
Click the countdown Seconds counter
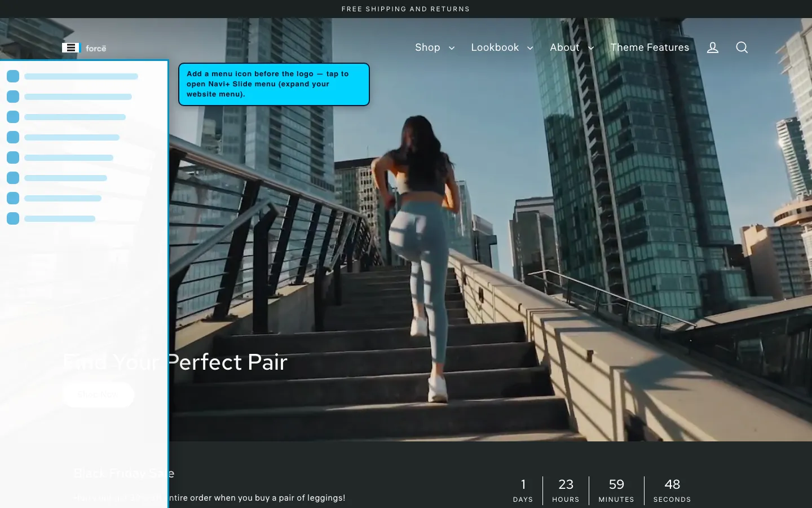tap(672, 491)
